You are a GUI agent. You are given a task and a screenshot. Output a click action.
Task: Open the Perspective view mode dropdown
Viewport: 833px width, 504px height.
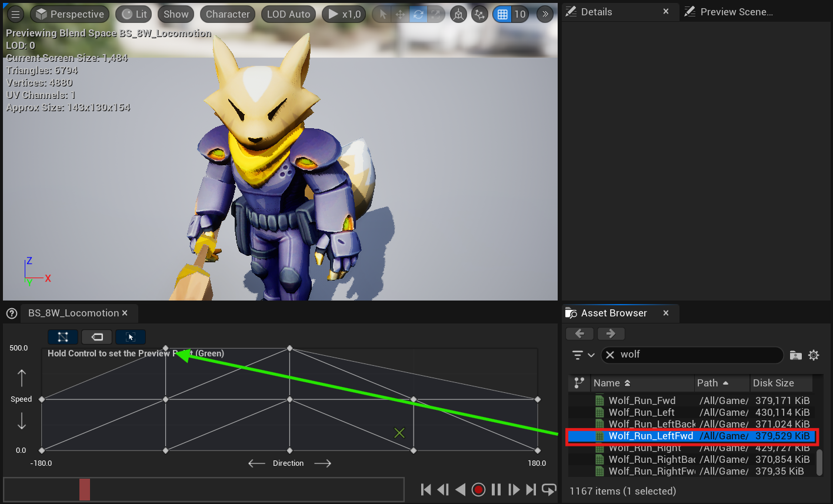(x=70, y=14)
